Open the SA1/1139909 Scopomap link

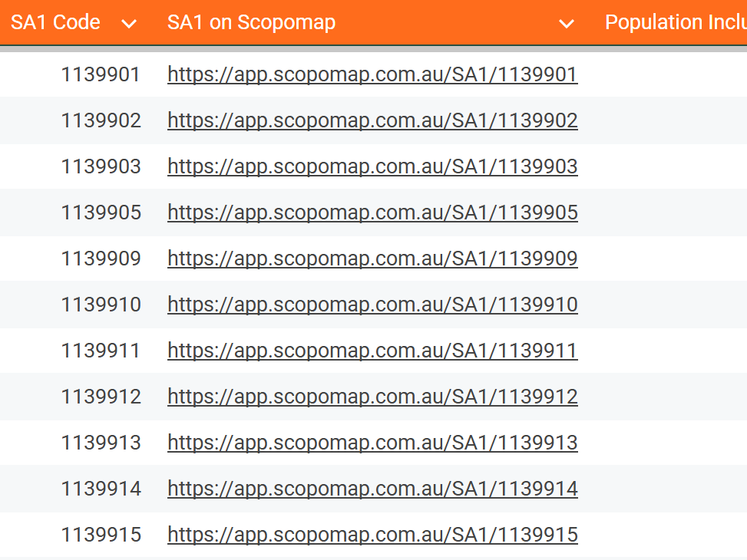[x=372, y=259]
